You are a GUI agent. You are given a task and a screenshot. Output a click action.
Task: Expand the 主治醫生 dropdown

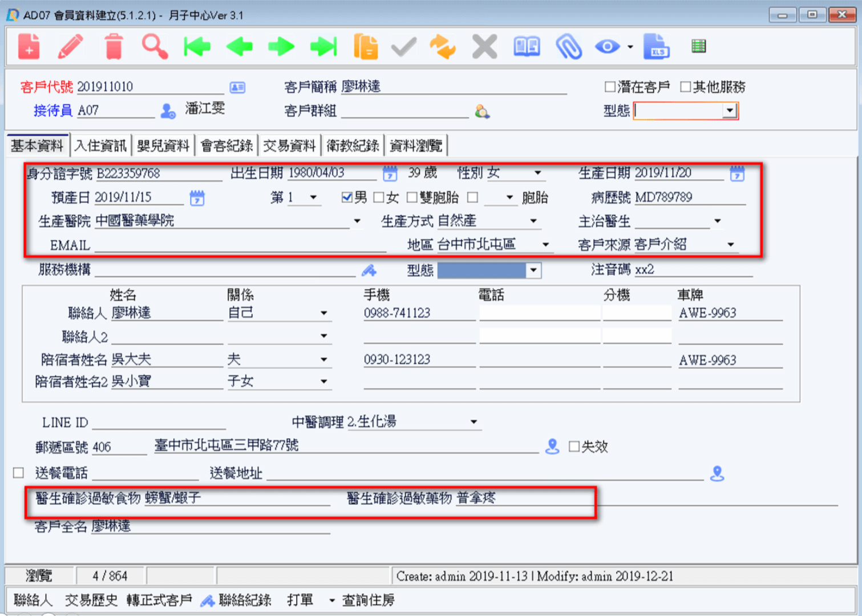point(718,221)
